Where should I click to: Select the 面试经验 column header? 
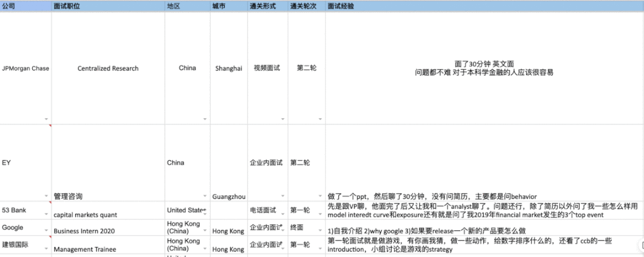click(485, 7)
